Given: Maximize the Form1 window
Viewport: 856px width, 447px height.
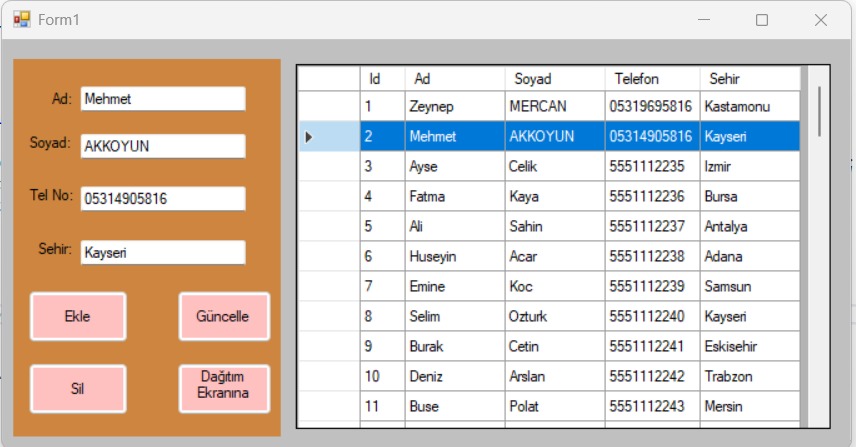Looking at the screenshot, I should pyautogui.click(x=762, y=20).
